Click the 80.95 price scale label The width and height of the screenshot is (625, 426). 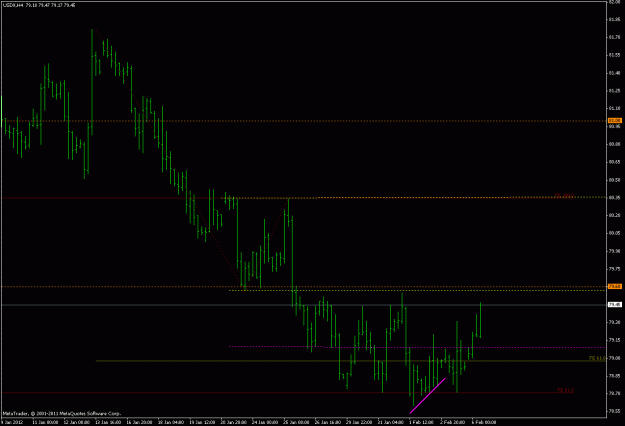pyautogui.click(x=614, y=126)
